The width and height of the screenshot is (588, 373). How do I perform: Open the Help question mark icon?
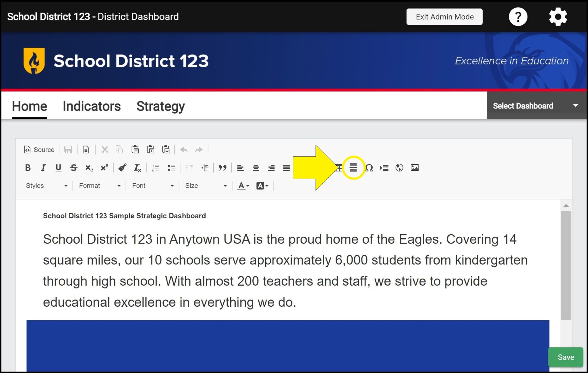point(518,17)
